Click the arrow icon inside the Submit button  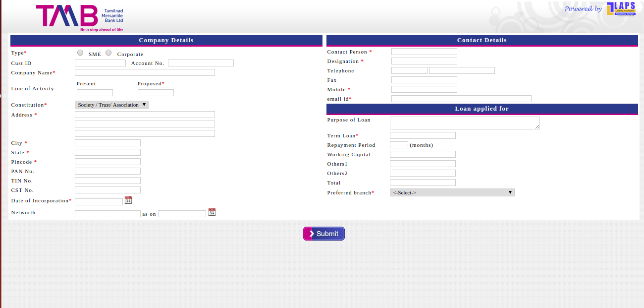pyautogui.click(x=312, y=233)
